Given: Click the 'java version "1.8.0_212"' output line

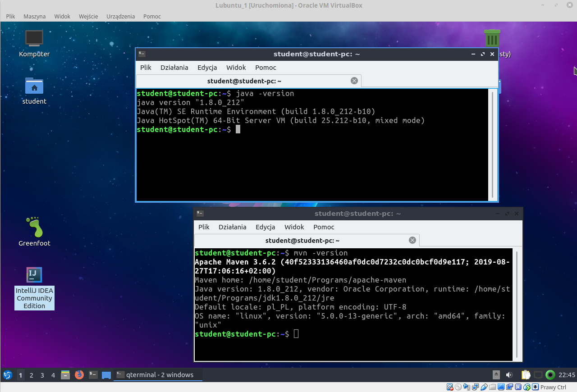Looking at the screenshot, I should pyautogui.click(x=190, y=103).
